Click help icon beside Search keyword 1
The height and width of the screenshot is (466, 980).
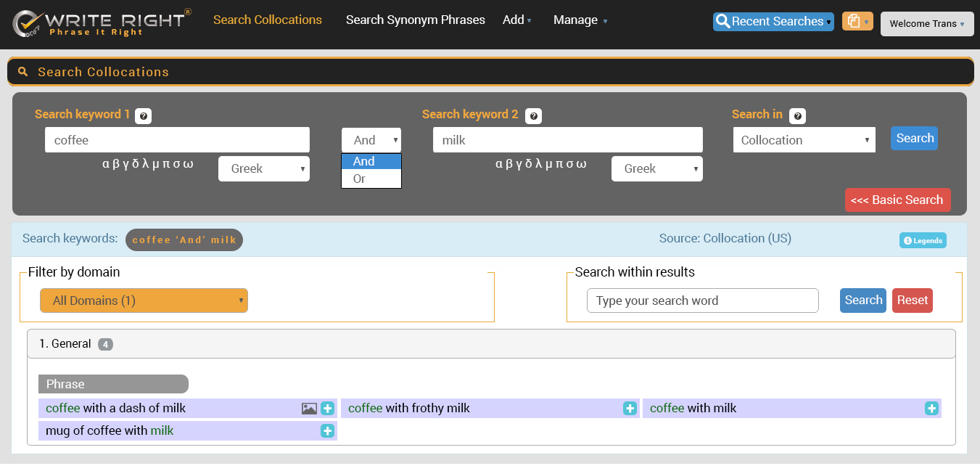(x=143, y=115)
